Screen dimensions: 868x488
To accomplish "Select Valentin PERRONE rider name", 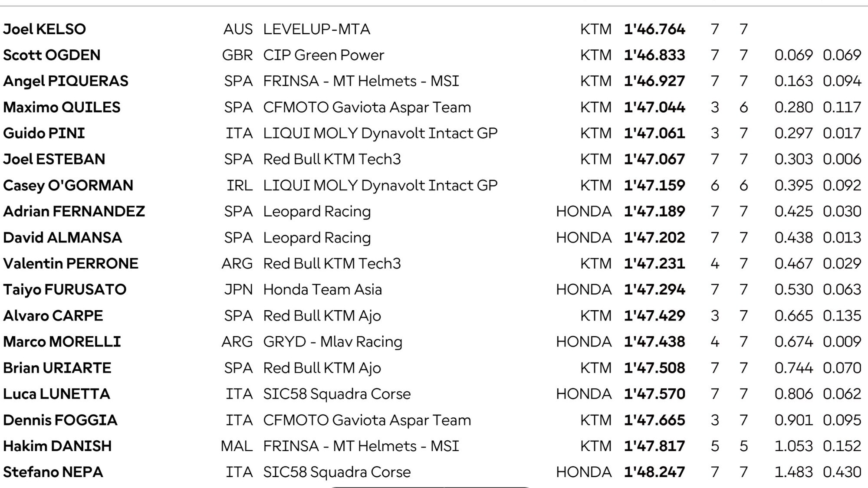I will tap(71, 263).
